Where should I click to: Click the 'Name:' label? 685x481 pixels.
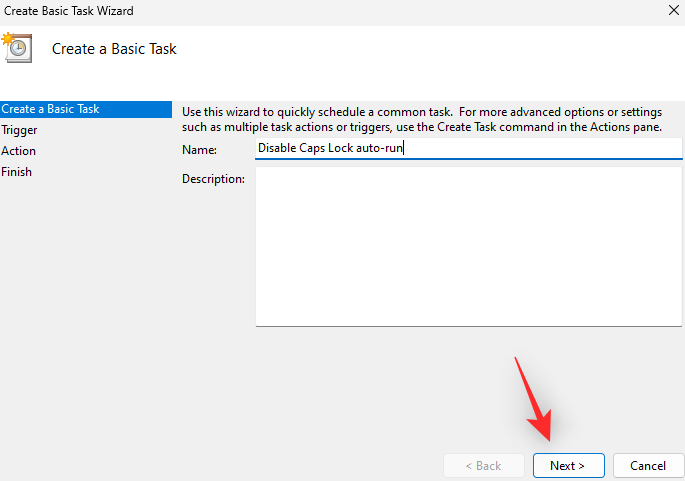pyautogui.click(x=199, y=150)
